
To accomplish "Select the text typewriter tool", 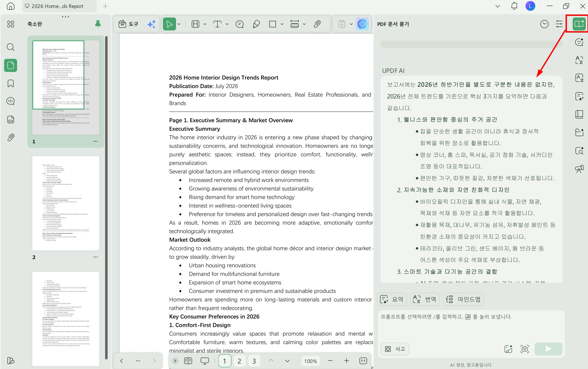I will [217, 24].
